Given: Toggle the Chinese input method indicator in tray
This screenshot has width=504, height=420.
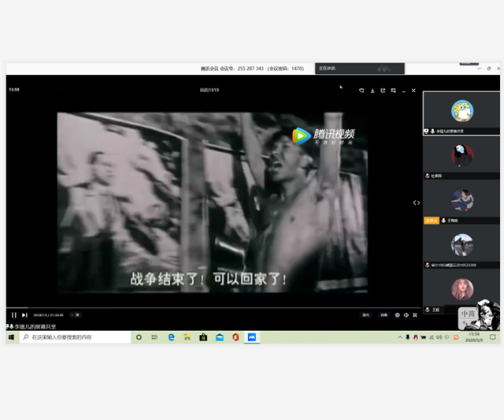Looking at the screenshot, I should point(447,337).
